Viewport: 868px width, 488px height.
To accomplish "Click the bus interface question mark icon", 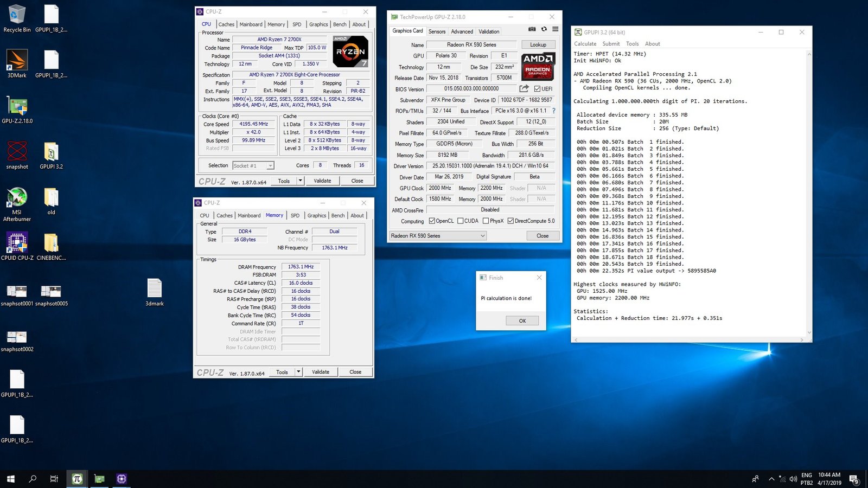I will (553, 111).
